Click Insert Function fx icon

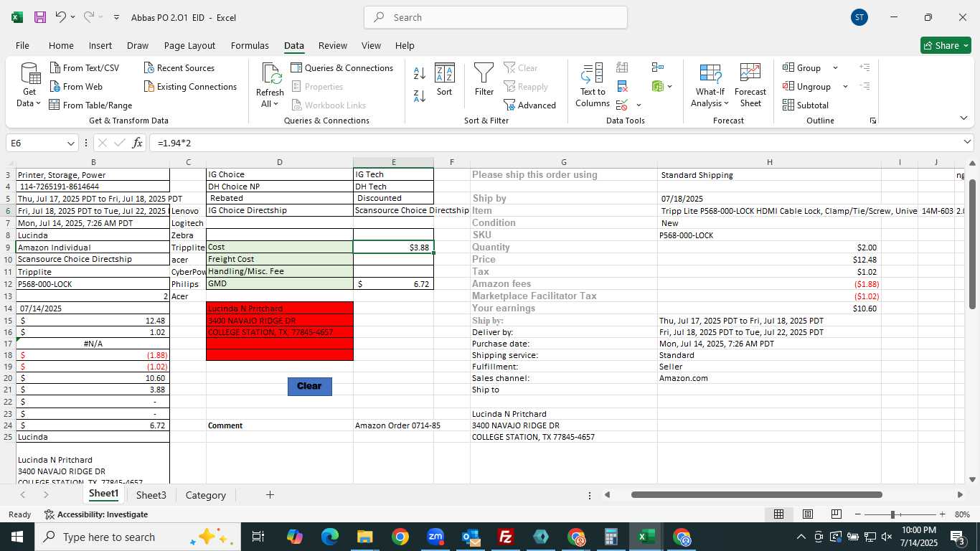[x=137, y=143]
